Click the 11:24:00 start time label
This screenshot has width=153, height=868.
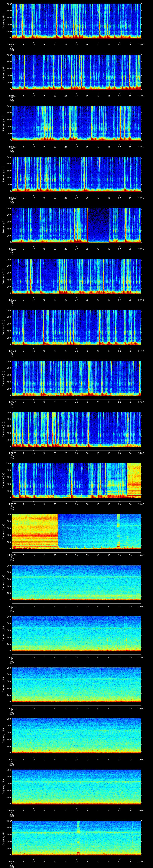(x=12, y=555)
